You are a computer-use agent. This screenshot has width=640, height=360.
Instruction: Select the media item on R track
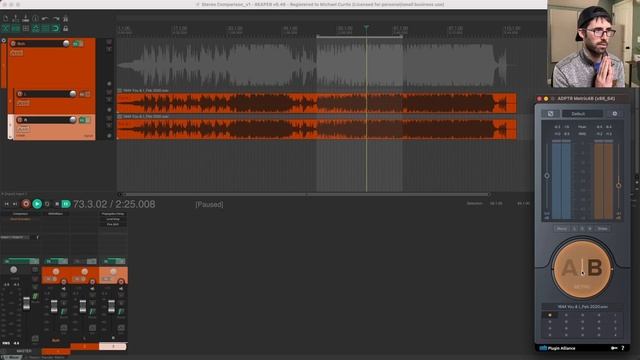click(x=316, y=129)
